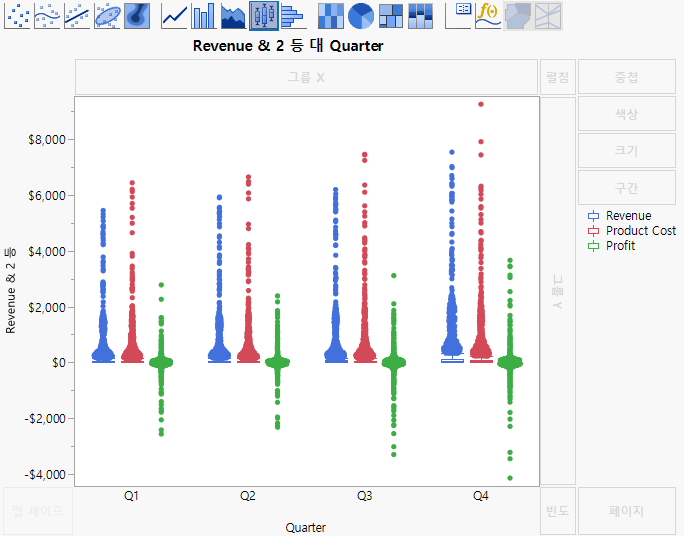This screenshot has width=684, height=536.
Task: Select the Caption Box element icon
Action: click(458, 16)
